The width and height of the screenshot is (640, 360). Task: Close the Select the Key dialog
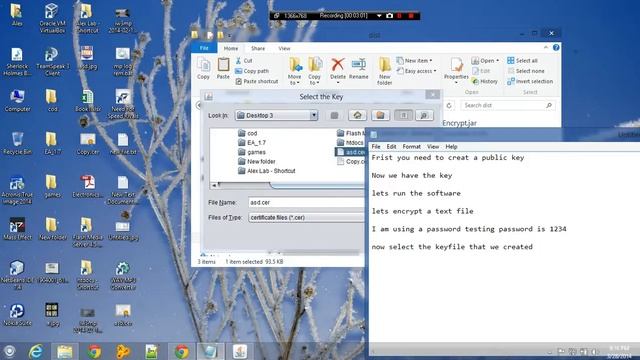click(432, 95)
